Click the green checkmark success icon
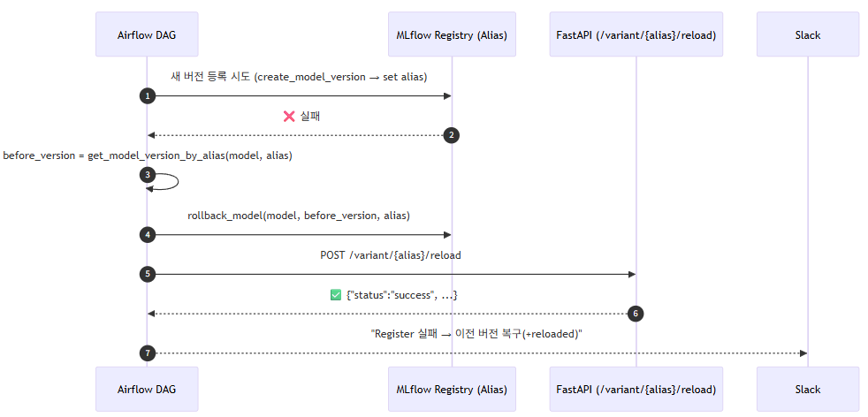868x417 pixels. (x=336, y=294)
